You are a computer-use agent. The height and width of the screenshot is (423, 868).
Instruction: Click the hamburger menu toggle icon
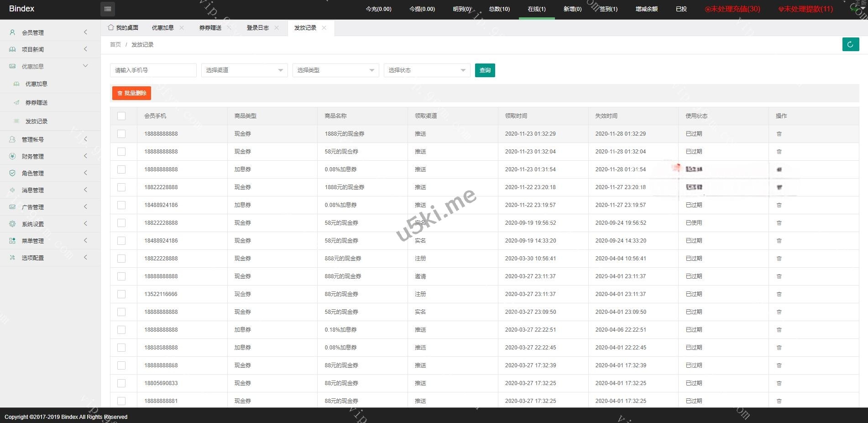[108, 9]
